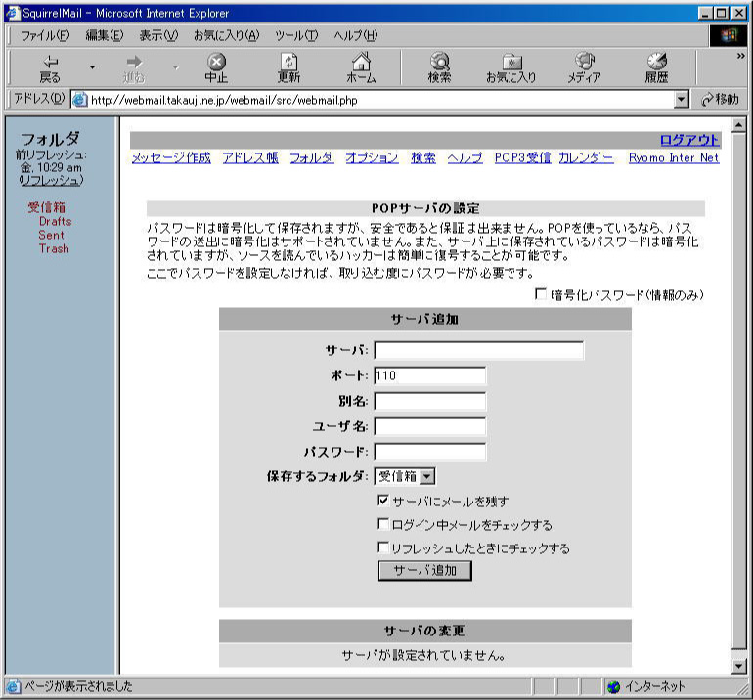Click the Windows flag logo in menu bar
Viewport: 753px width, 700px height.
click(x=728, y=35)
